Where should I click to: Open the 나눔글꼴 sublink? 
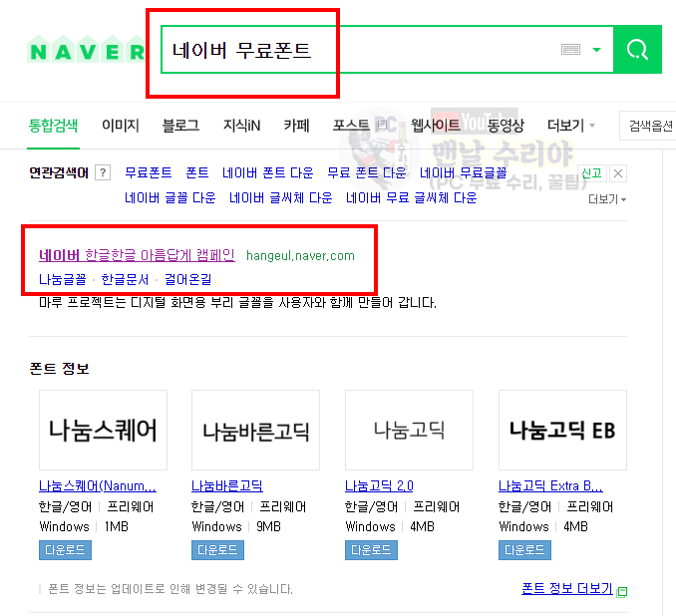click(x=63, y=279)
